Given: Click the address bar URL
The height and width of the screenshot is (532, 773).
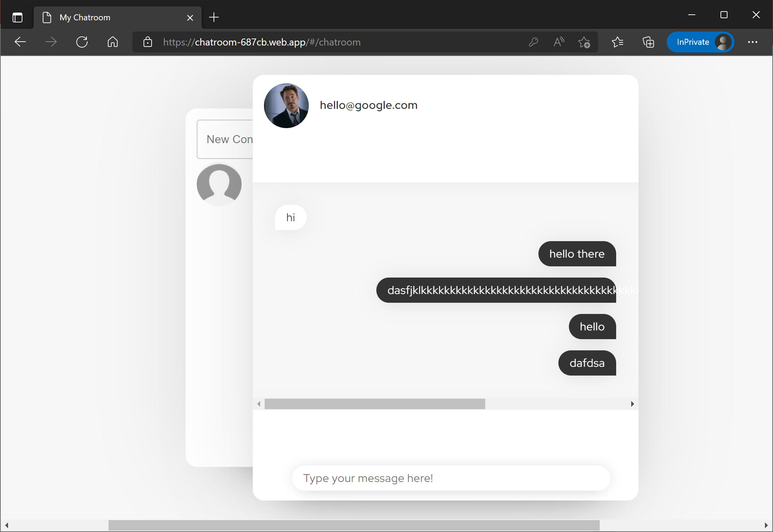Looking at the screenshot, I should pyautogui.click(x=262, y=42).
